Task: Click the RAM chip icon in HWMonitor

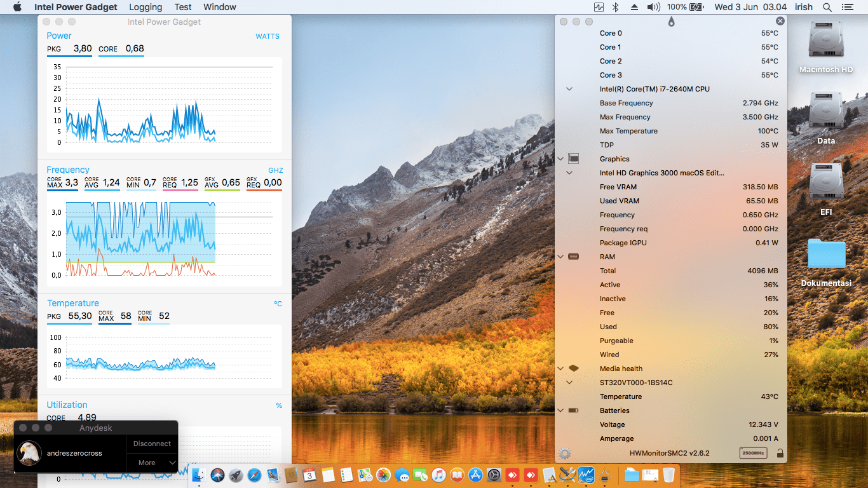Action: (x=573, y=257)
